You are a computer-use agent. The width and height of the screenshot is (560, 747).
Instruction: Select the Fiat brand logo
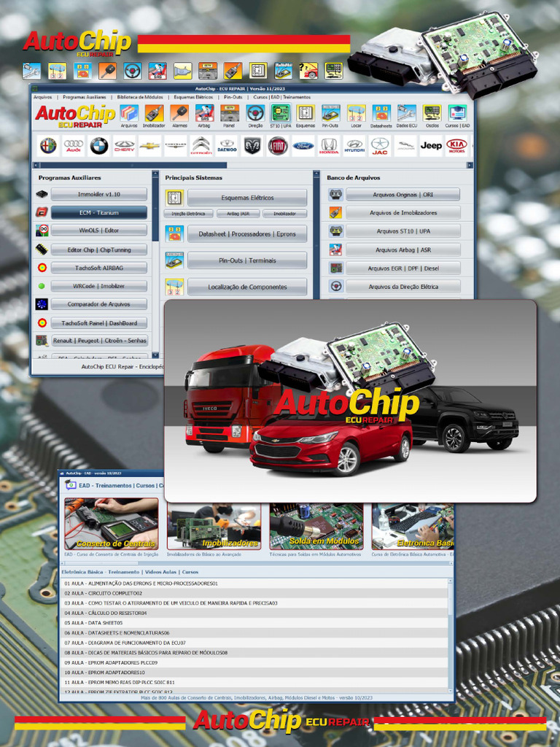pos(278,146)
